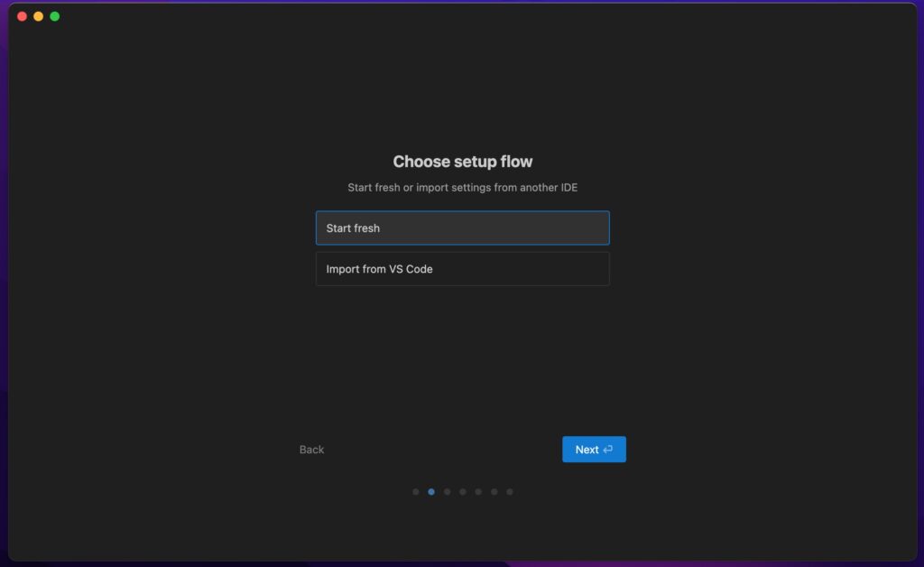
Task: Maximize the window with the green button
Action: click(54, 16)
